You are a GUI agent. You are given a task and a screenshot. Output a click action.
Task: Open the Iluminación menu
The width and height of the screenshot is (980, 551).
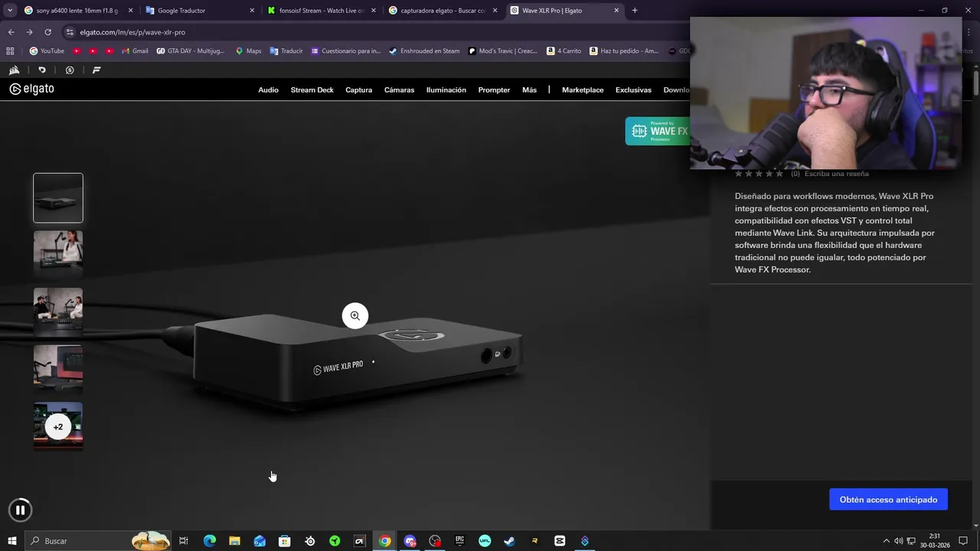click(x=446, y=90)
